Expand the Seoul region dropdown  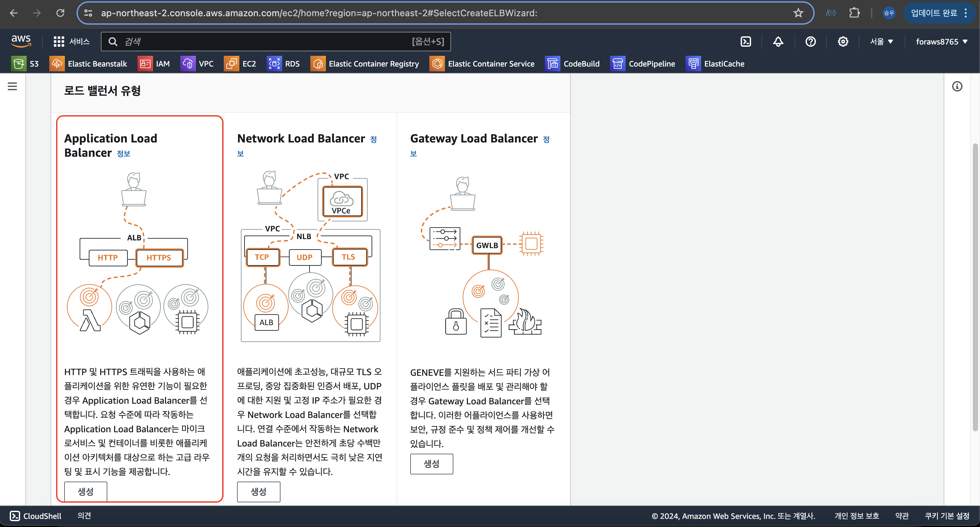[881, 42]
